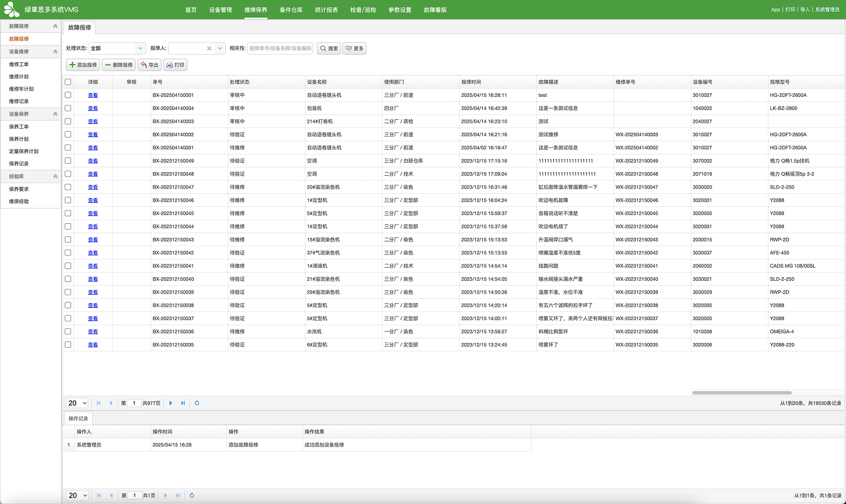The height and width of the screenshot is (504, 846).
Task: Collapse the 经验库 sidebar section
Action: [x=55, y=176]
